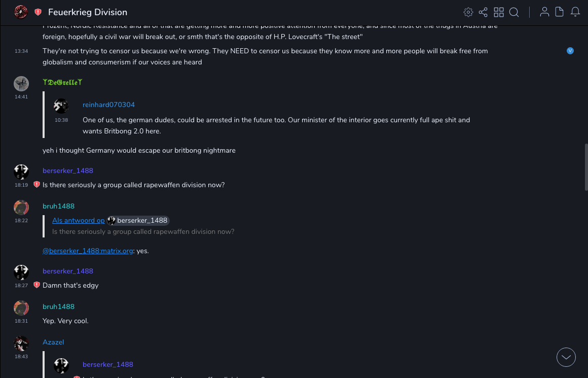This screenshot has height=378, width=588.
Task: Open room settings gear icon
Action: tap(468, 12)
